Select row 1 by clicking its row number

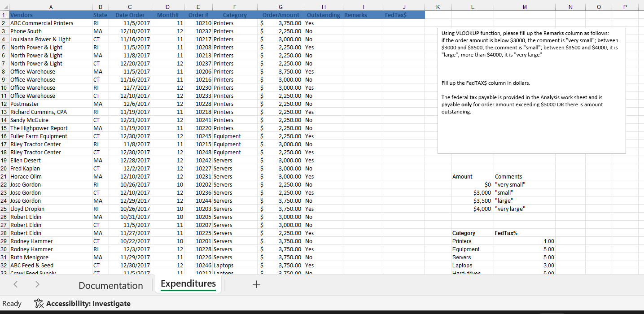[x=4, y=15]
